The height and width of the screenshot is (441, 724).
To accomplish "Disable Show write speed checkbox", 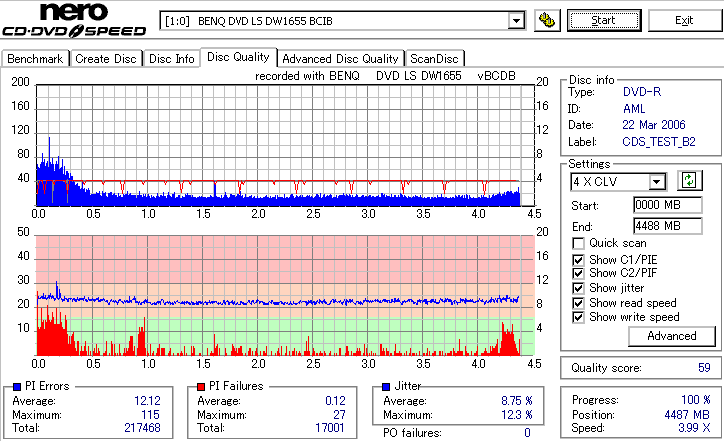I will point(578,317).
